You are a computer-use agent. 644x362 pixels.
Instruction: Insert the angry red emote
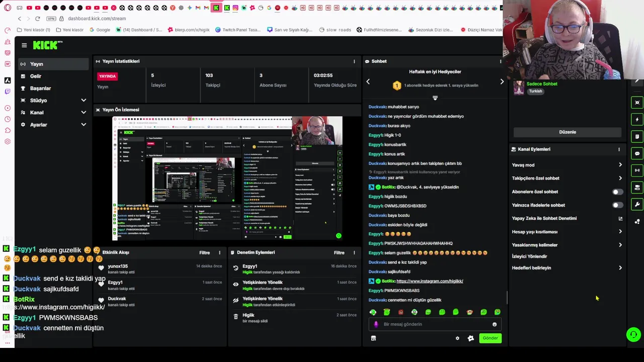click(x=400, y=312)
